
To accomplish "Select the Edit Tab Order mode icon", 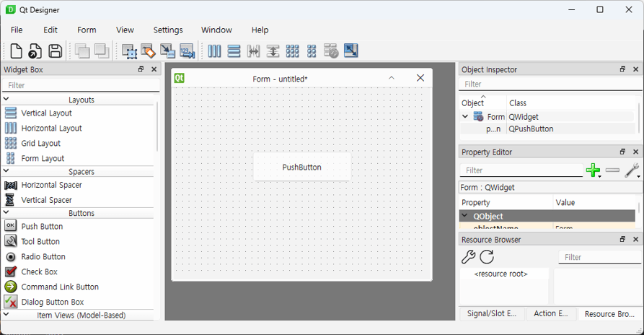I will pos(188,51).
